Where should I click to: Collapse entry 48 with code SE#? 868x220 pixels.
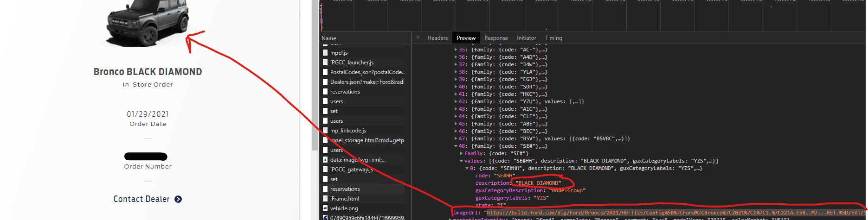pos(456,146)
